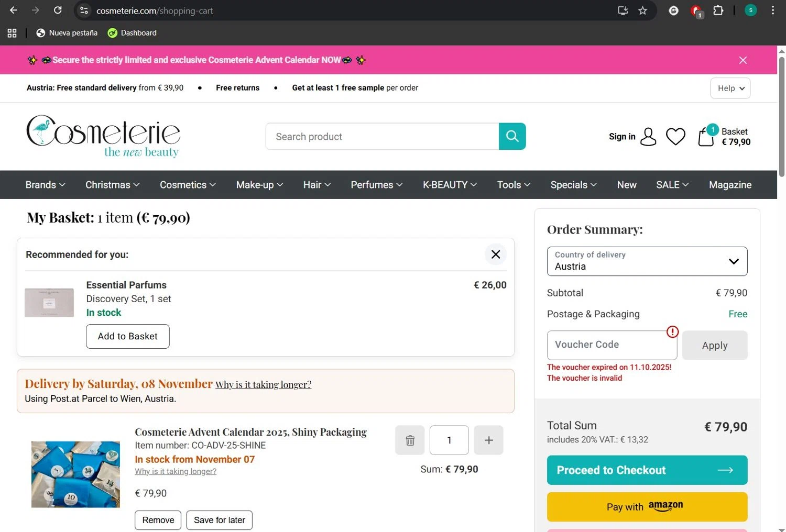Open the Chrome three-dot menu

point(773,10)
